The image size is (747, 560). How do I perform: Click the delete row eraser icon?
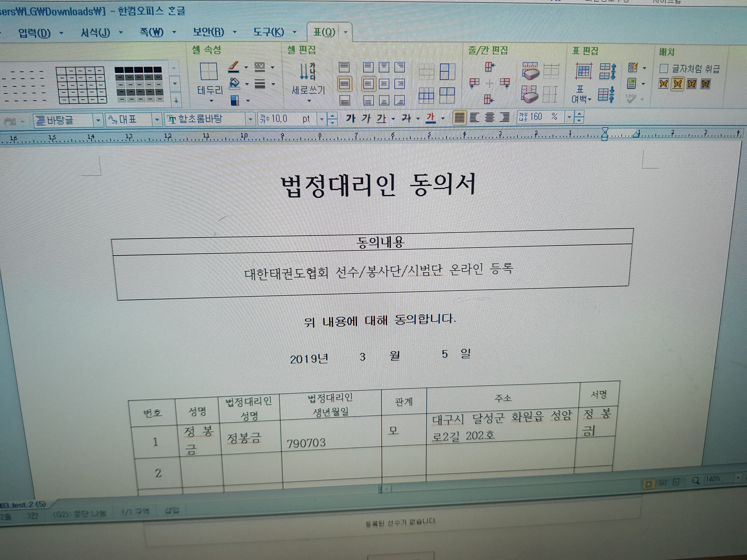[531, 71]
